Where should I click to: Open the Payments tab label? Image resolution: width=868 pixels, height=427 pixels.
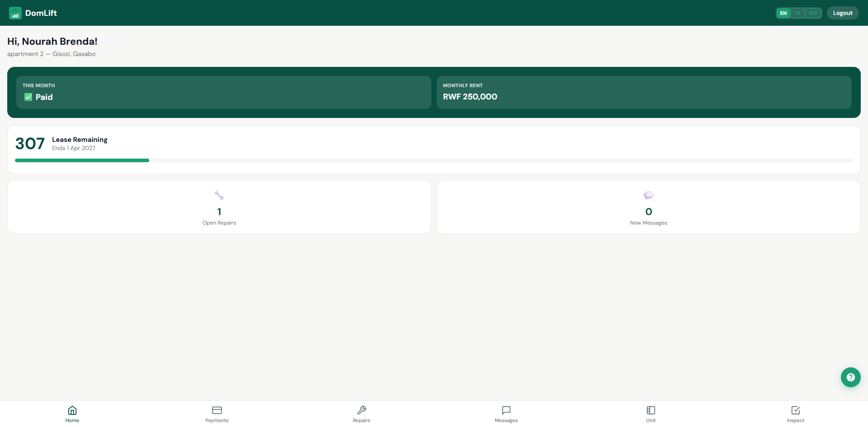[x=217, y=421]
